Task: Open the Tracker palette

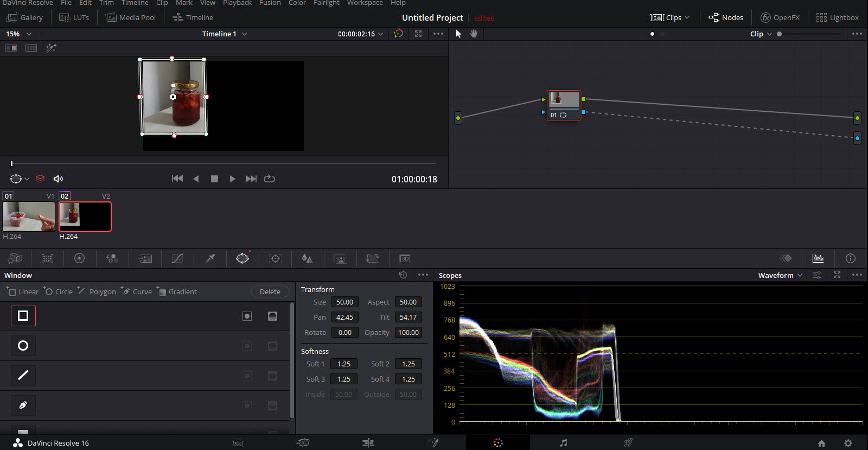Action: [275, 258]
